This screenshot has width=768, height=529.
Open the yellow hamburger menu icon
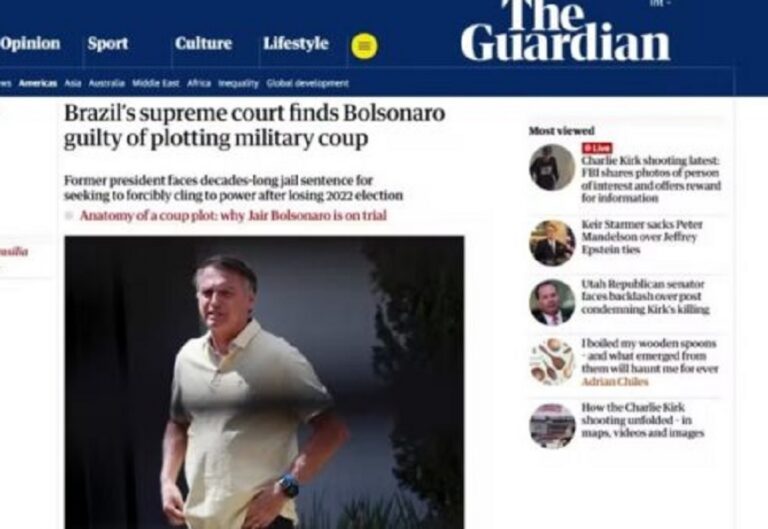pyautogui.click(x=364, y=46)
